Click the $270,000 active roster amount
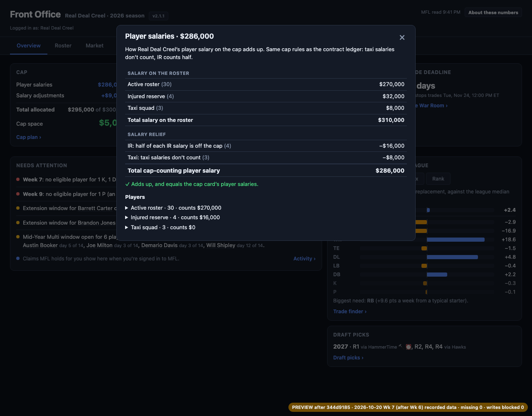The image size is (532, 416). click(x=392, y=84)
